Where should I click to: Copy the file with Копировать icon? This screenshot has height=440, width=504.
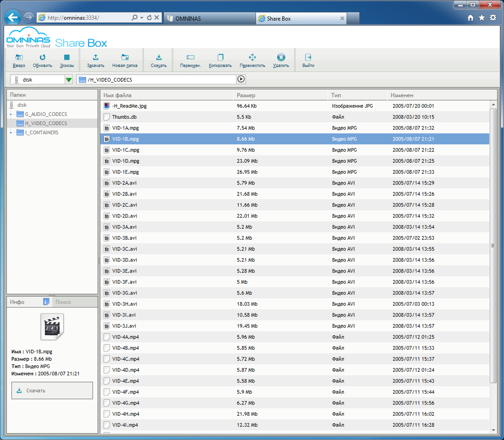point(220,58)
